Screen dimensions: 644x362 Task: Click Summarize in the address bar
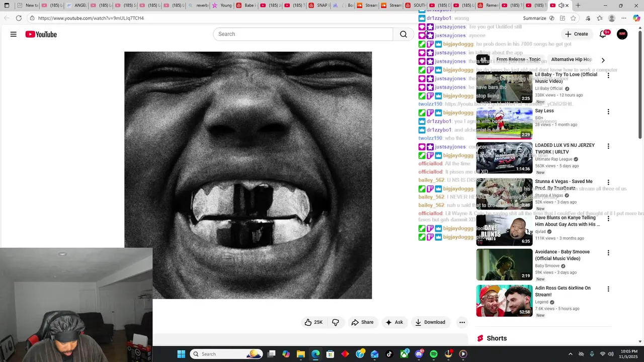[x=534, y=18]
